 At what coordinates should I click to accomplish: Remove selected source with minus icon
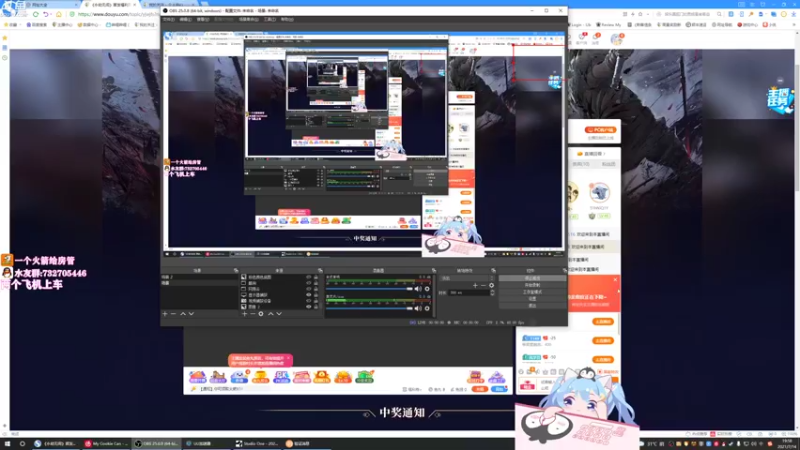click(x=253, y=314)
